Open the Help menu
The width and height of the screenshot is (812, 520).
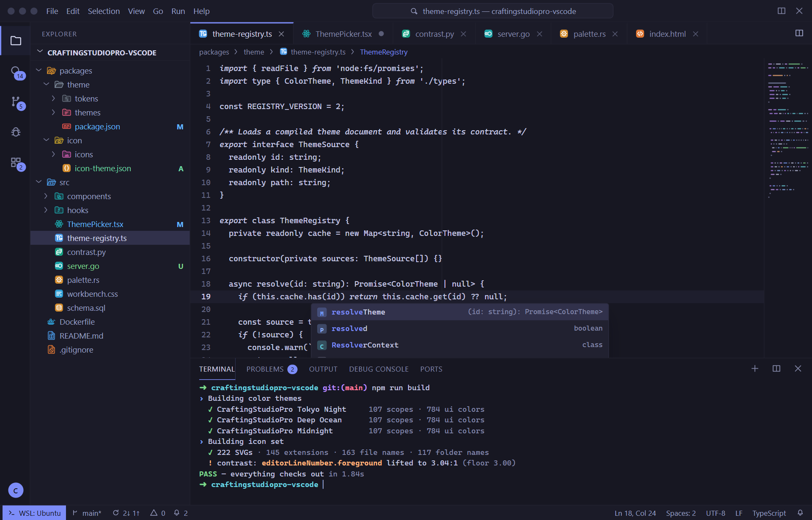pos(201,11)
